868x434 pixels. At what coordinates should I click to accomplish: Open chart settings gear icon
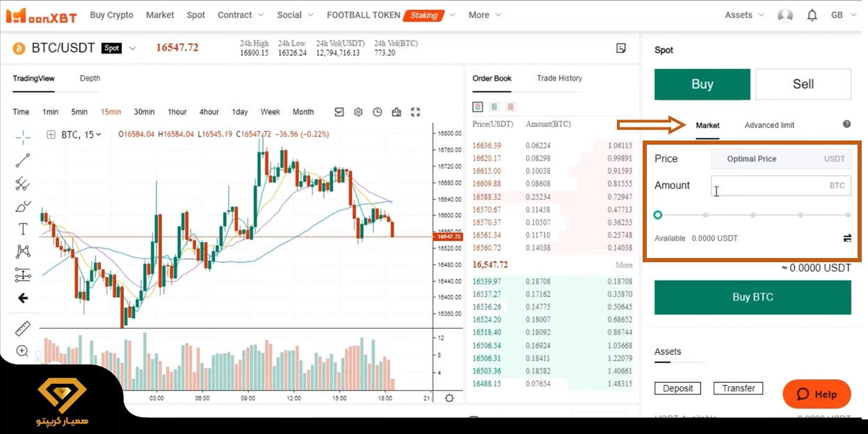[358, 112]
